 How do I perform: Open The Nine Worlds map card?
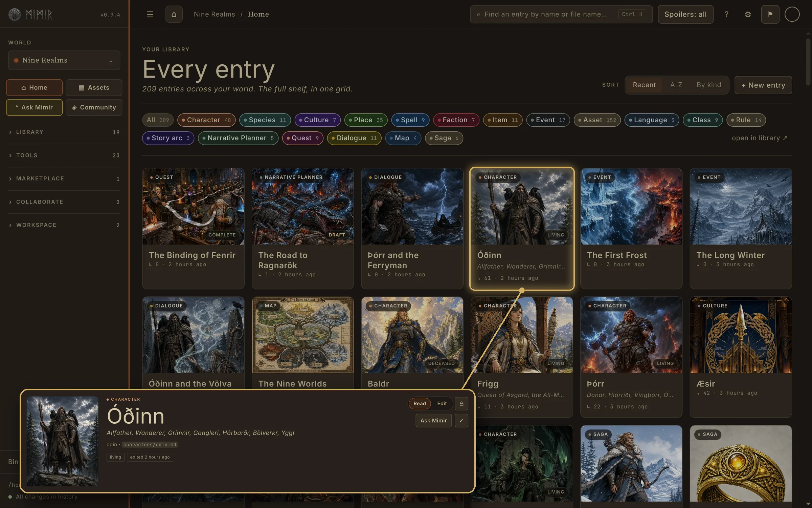click(x=303, y=343)
